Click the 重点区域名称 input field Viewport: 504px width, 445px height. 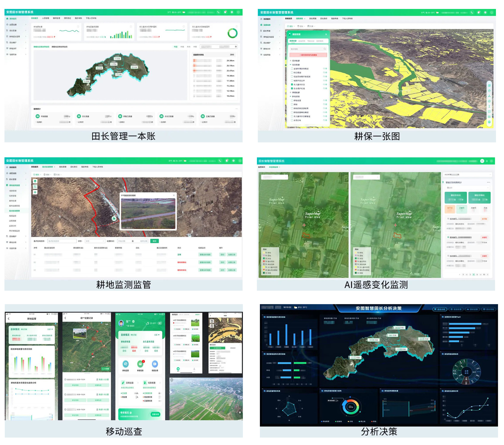pos(62,241)
